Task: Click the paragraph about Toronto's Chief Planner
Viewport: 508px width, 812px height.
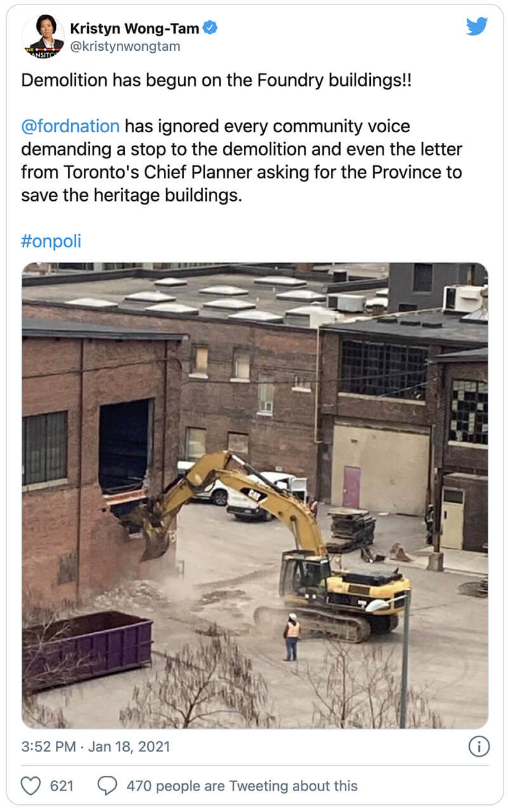Action: (x=242, y=161)
